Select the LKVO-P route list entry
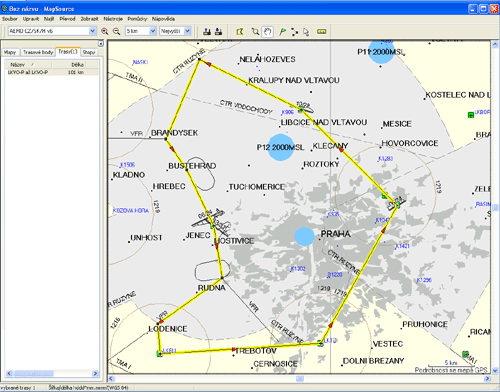Viewport: 500px width, 392px height. coord(52,72)
